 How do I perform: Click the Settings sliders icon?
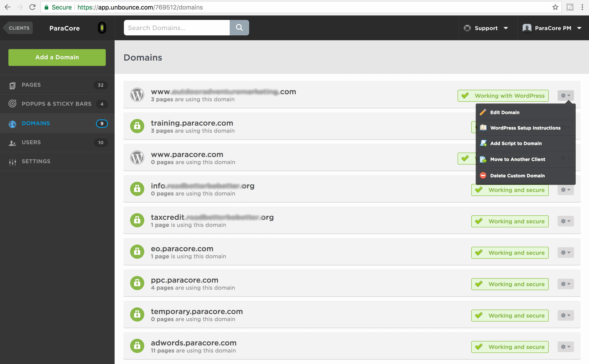click(x=12, y=162)
